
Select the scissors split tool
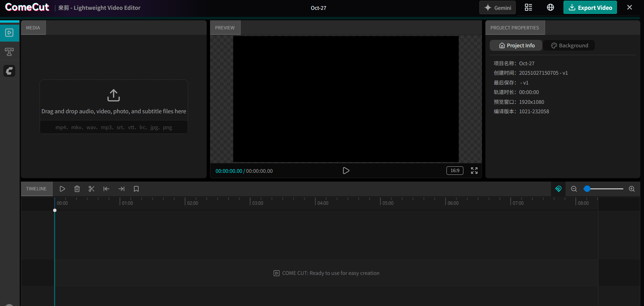click(x=91, y=189)
